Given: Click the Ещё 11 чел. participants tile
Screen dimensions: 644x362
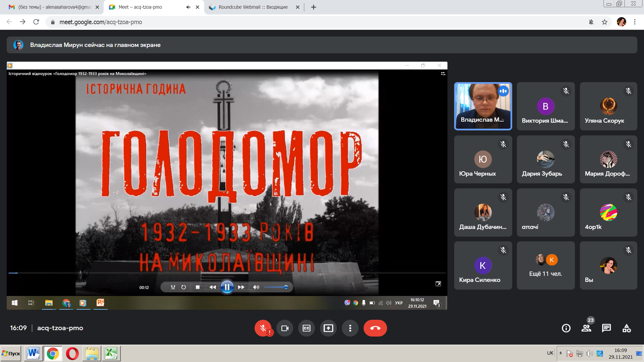Looking at the screenshot, I should (546, 265).
